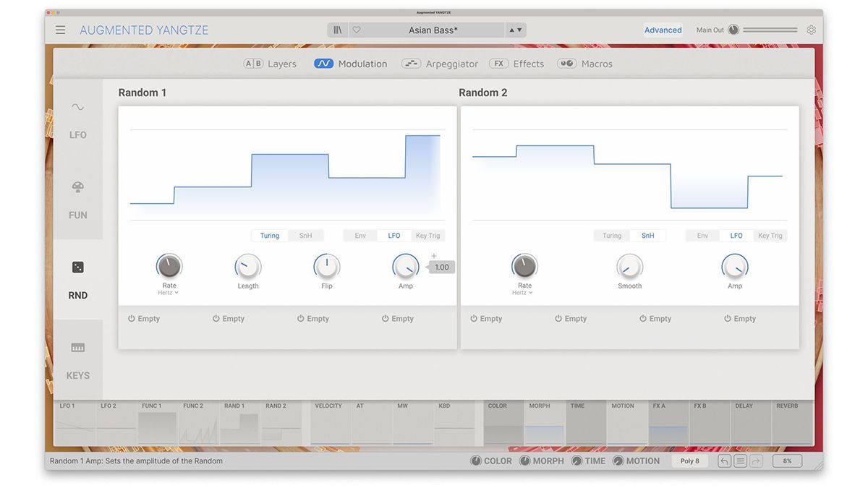Select SnH mode for Random 1
This screenshot has width=868, height=488.
pos(306,236)
